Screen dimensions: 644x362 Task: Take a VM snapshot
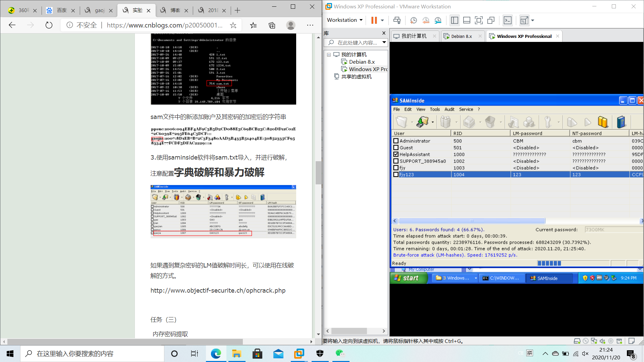[414, 20]
